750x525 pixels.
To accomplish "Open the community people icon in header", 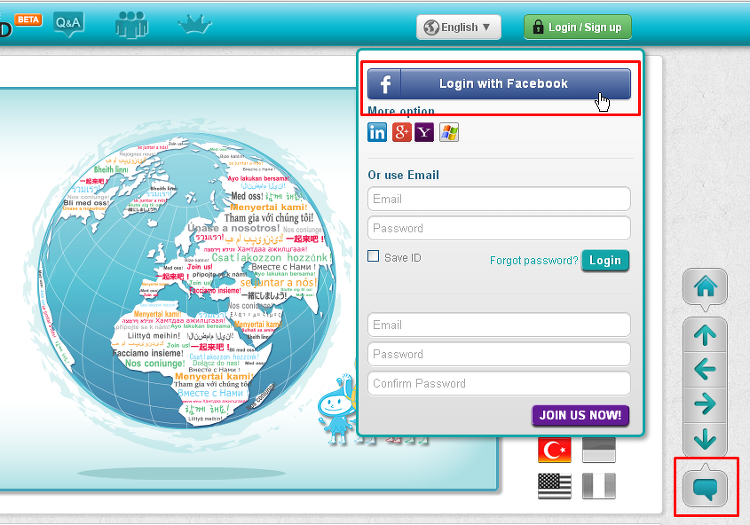I will click(x=132, y=24).
